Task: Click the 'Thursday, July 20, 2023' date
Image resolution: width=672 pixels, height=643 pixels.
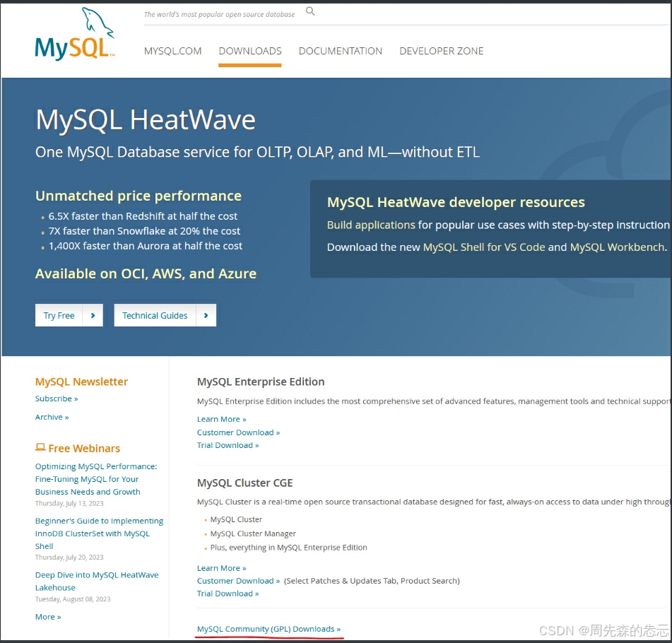Action: [69, 558]
